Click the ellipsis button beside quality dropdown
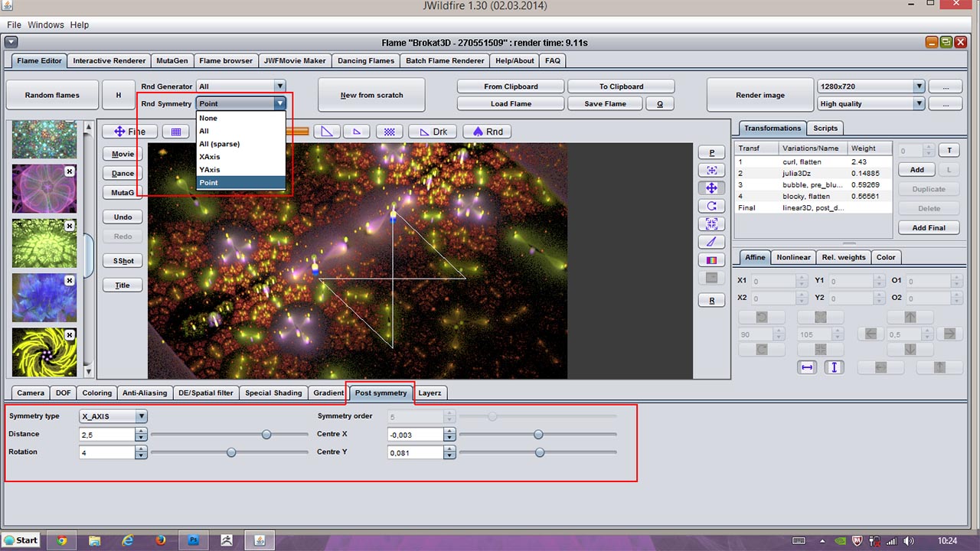Viewport: 980px width, 551px height. tap(945, 103)
